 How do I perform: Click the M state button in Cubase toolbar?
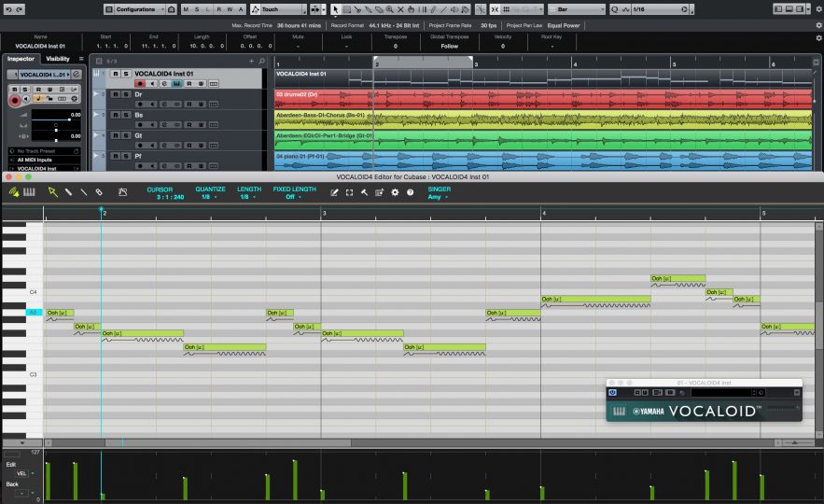coord(186,9)
